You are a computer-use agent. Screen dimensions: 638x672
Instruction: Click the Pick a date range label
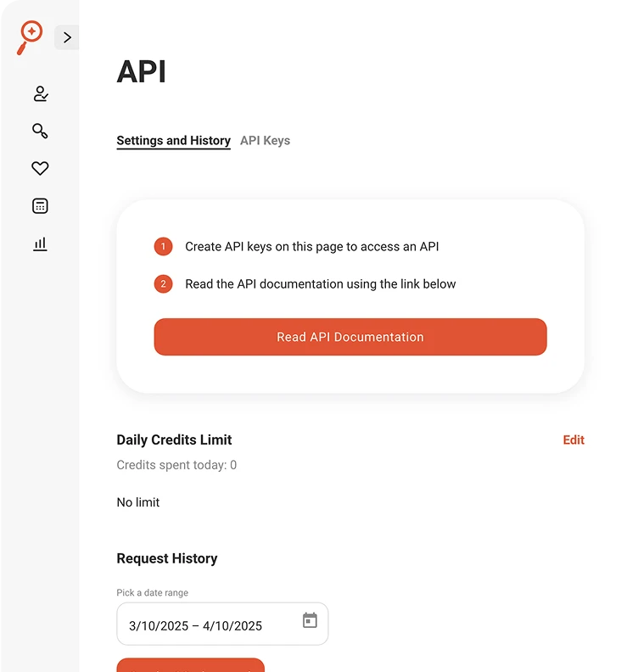coord(152,593)
